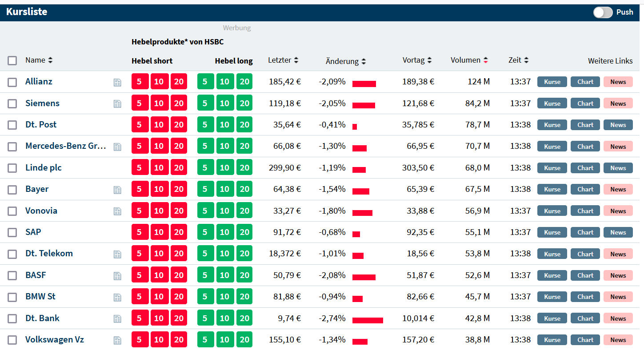Open Kurse for Allianz
Screen dimensions: 644x350
point(552,82)
